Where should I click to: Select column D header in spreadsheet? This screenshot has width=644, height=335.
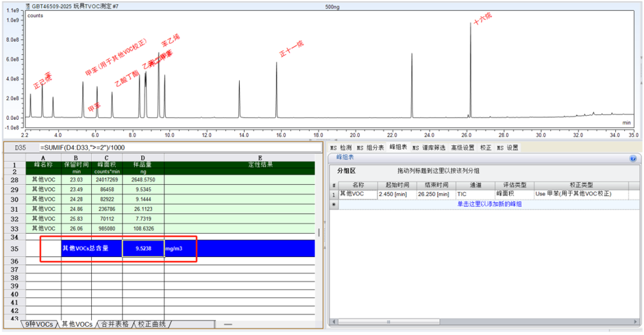point(143,158)
